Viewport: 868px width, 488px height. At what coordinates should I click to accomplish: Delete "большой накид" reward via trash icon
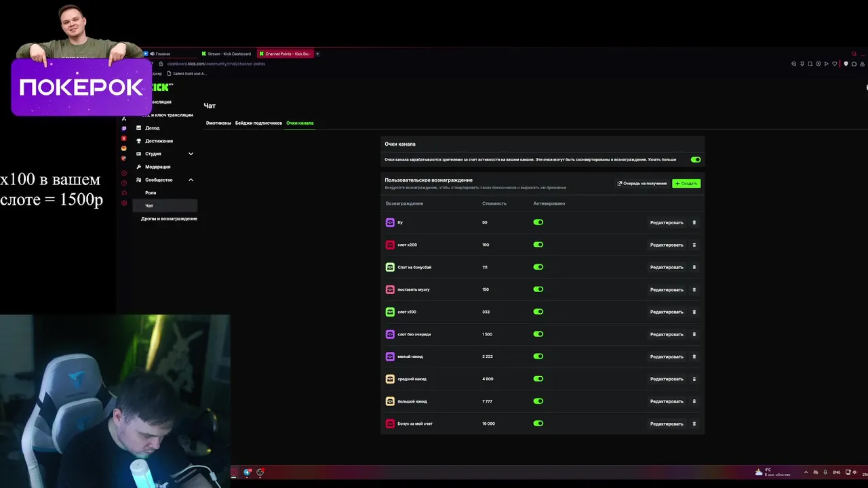pos(694,401)
